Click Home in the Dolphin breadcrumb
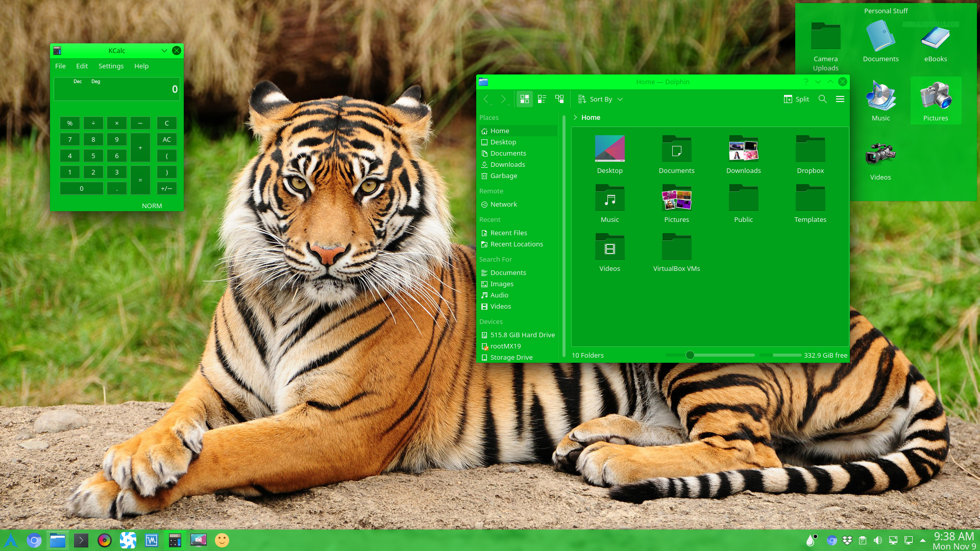The image size is (980, 551). pyautogui.click(x=591, y=117)
